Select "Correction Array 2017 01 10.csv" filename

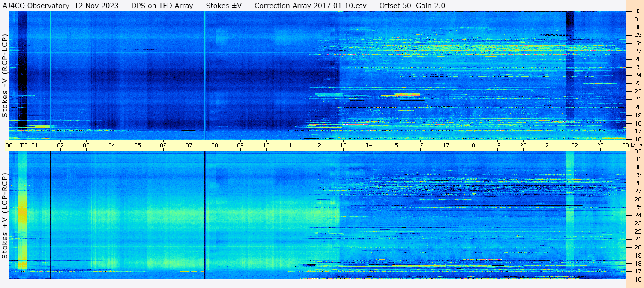[x=311, y=6]
